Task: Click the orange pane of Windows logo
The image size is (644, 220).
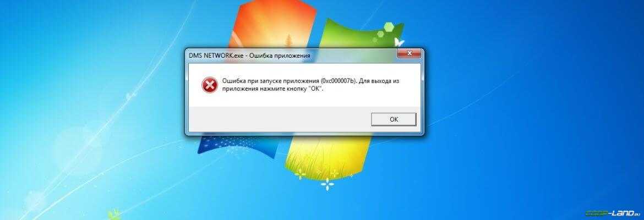Action: pyautogui.click(x=272, y=25)
